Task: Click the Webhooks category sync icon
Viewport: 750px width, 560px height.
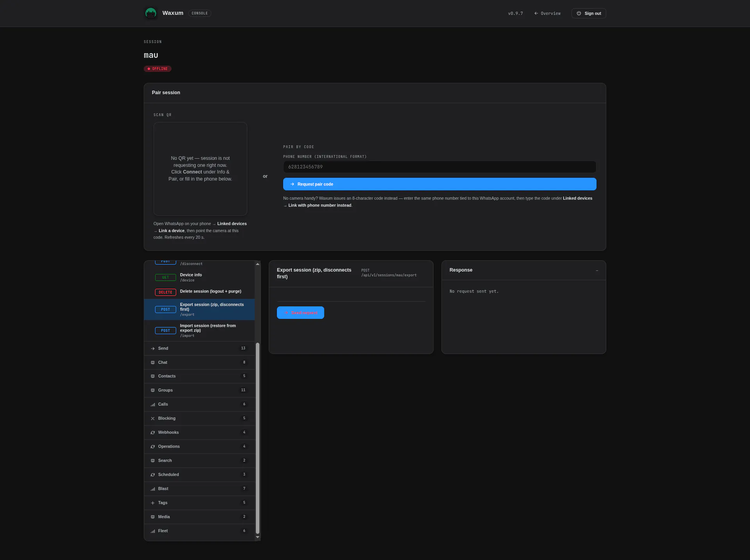Action: point(153,433)
